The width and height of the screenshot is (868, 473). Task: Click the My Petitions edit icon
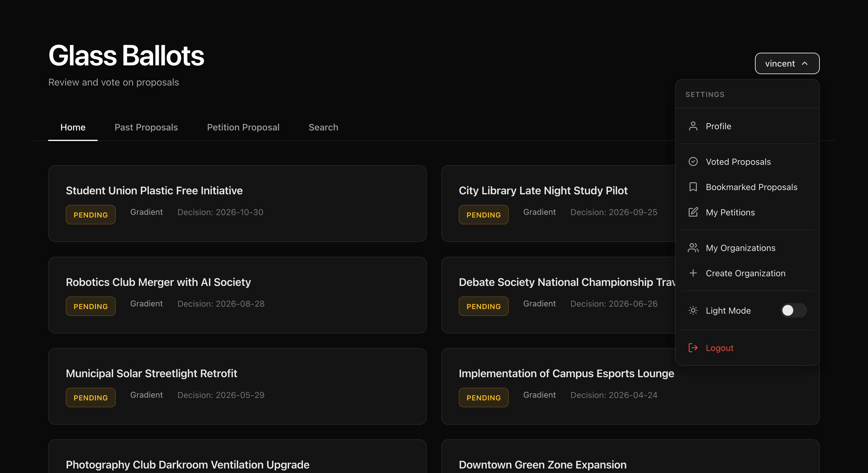click(x=693, y=212)
